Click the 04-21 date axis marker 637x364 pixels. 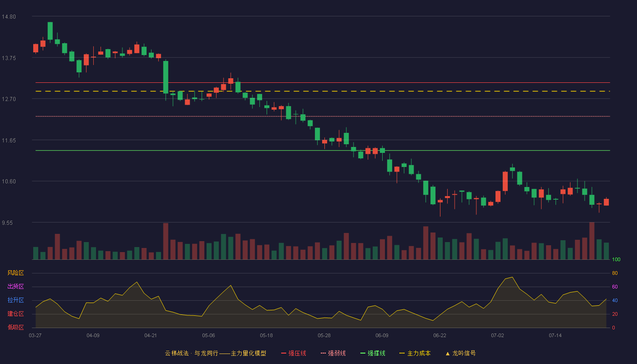coord(151,335)
